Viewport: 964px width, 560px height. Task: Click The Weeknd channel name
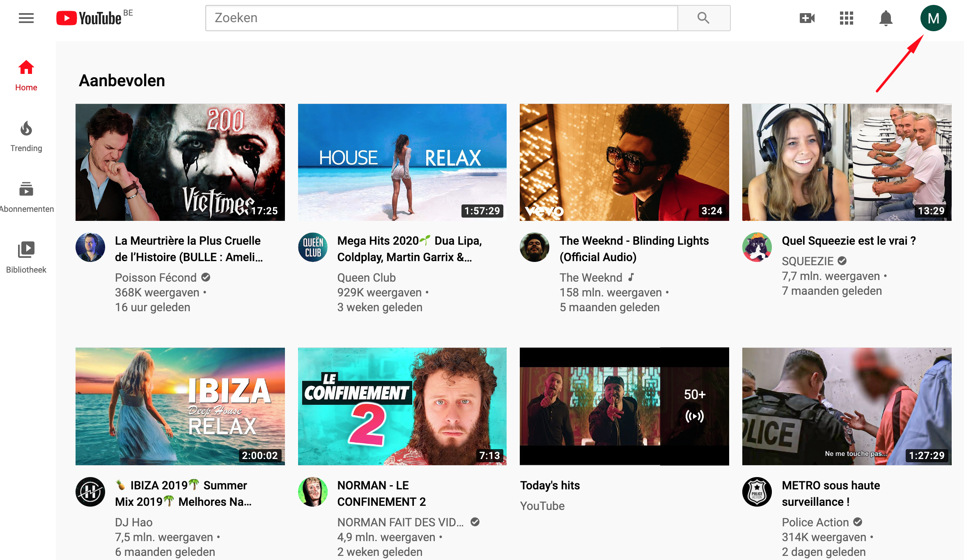pyautogui.click(x=591, y=278)
